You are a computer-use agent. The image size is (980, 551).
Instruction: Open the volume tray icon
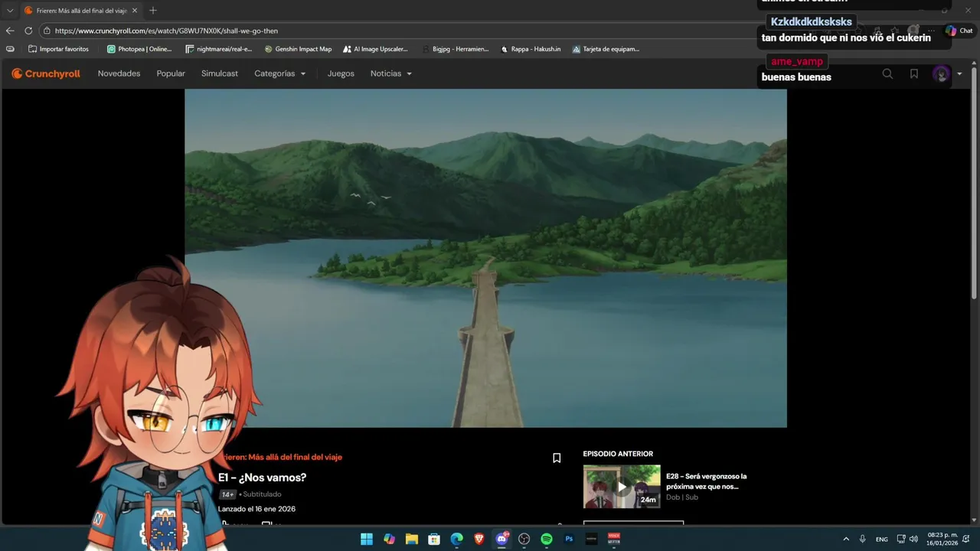tap(913, 539)
